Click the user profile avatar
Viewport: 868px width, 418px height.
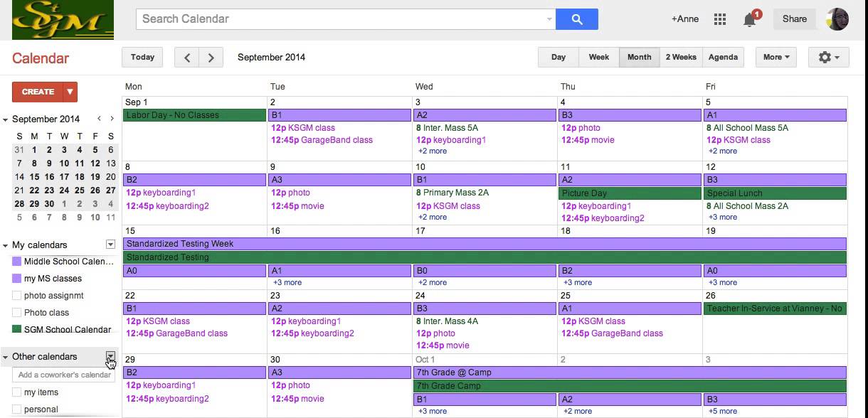tap(837, 19)
